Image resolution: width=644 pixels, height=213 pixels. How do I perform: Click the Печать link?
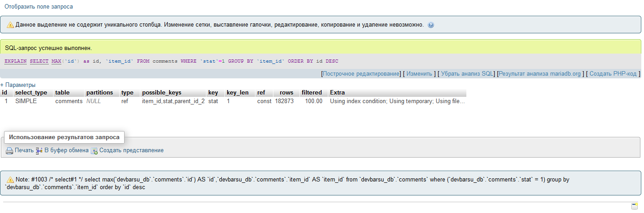pos(24,150)
